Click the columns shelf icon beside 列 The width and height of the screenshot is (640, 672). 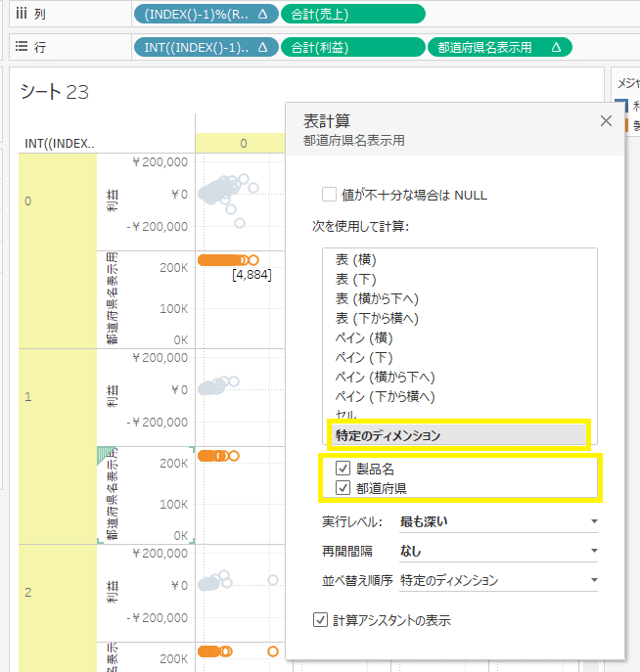coord(22,14)
